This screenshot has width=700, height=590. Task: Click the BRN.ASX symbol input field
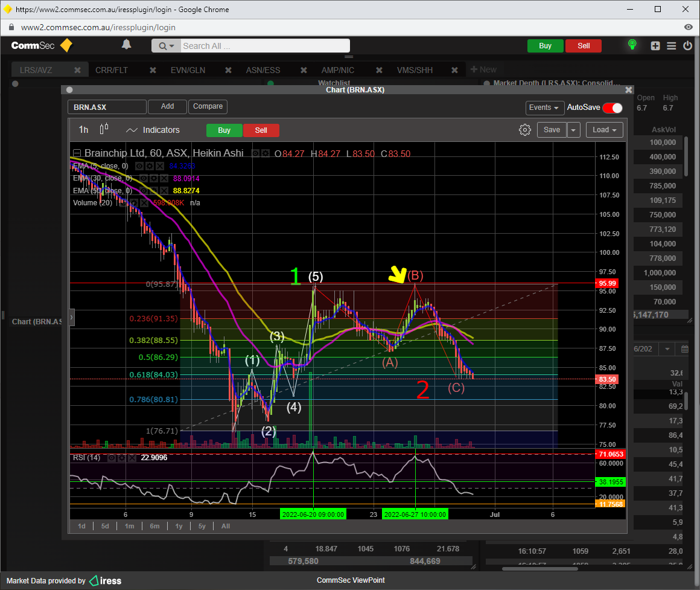107,107
